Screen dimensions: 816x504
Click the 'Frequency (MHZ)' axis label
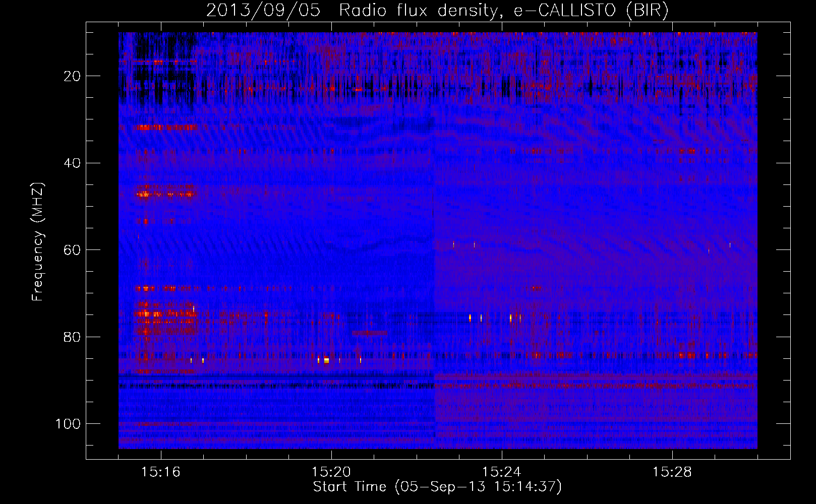[x=38, y=241]
